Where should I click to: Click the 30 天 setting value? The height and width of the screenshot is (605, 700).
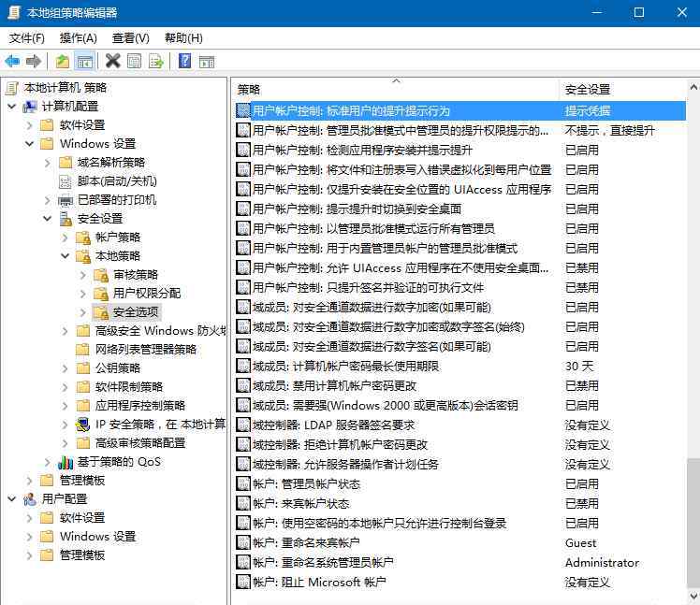pyautogui.click(x=579, y=367)
